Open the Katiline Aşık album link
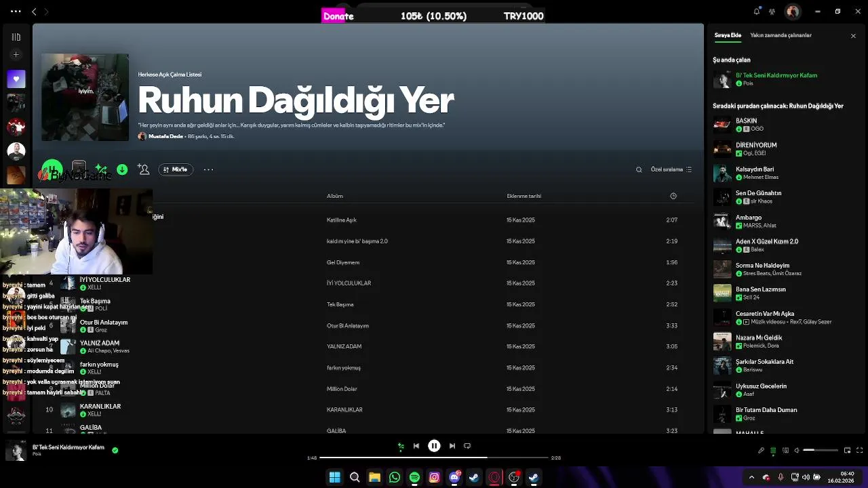The height and width of the screenshot is (488, 868). (x=341, y=220)
